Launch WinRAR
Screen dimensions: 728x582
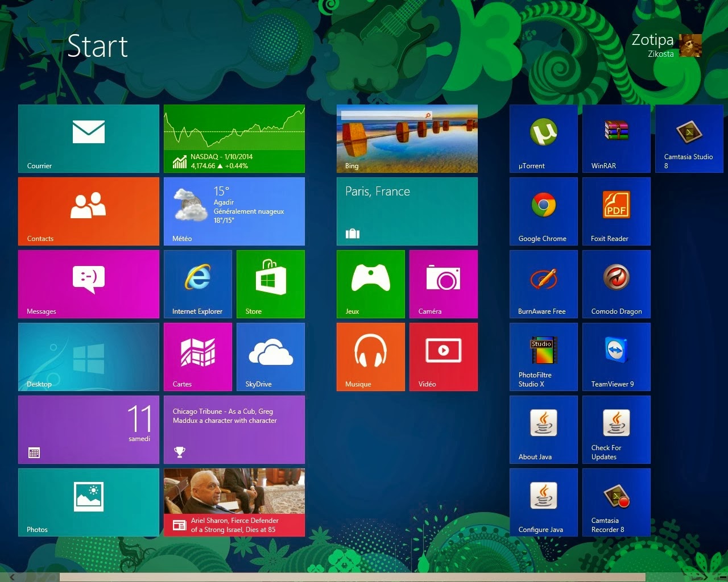click(617, 139)
